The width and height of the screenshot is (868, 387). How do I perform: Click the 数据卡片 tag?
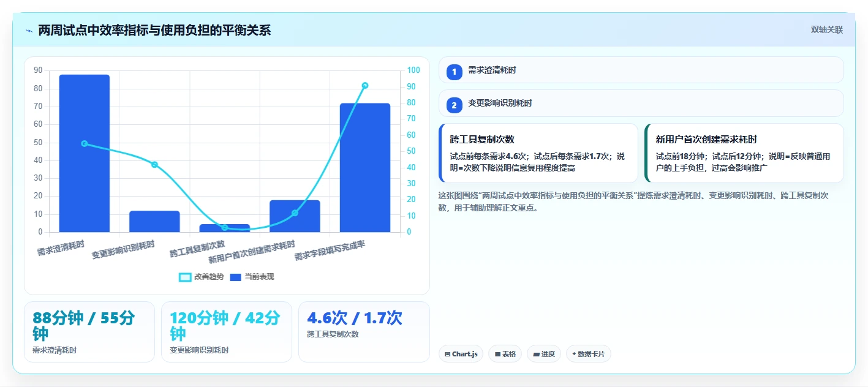(589, 354)
